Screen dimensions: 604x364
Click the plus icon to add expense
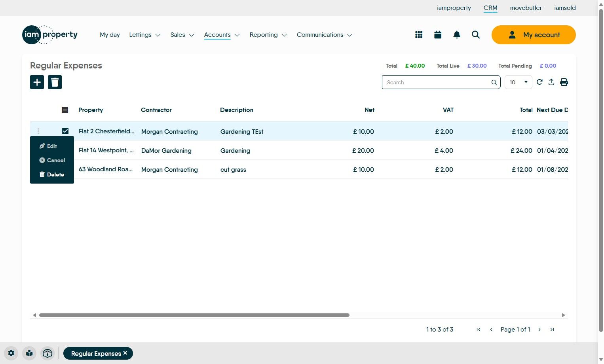pyautogui.click(x=37, y=82)
